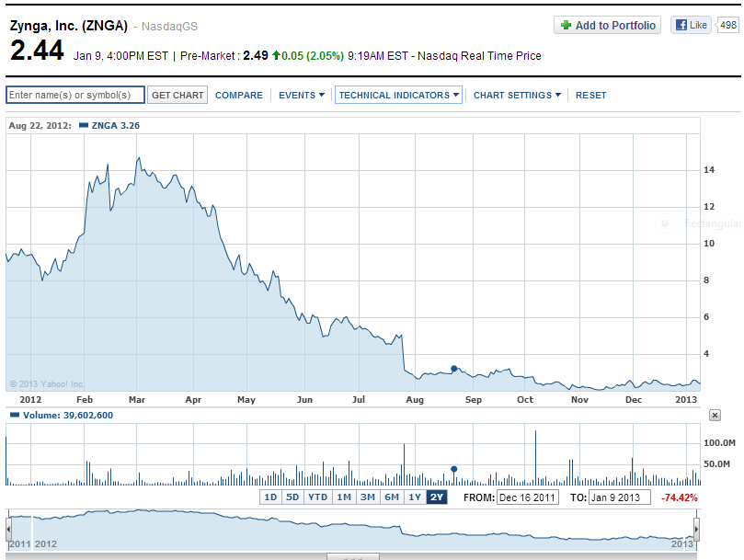Screen dimensions: 744x560
Task: Select the 2Y time range
Action: pos(437,497)
